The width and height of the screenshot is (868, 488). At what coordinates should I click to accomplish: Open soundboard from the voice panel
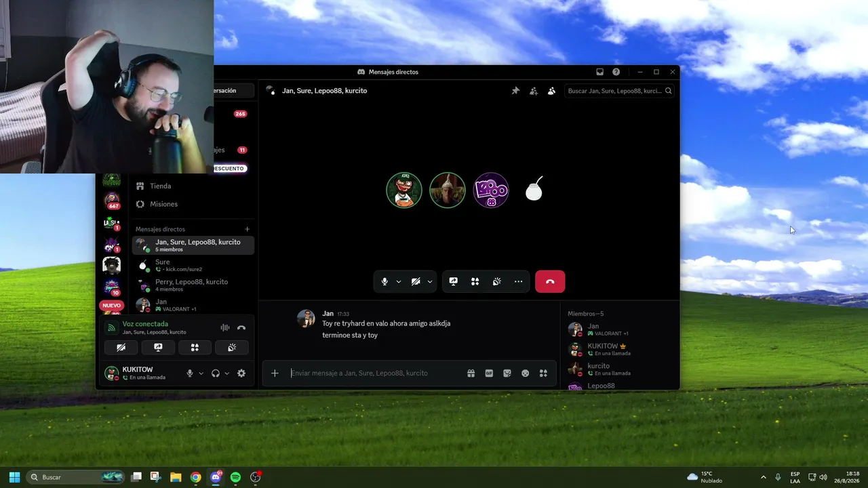232,348
